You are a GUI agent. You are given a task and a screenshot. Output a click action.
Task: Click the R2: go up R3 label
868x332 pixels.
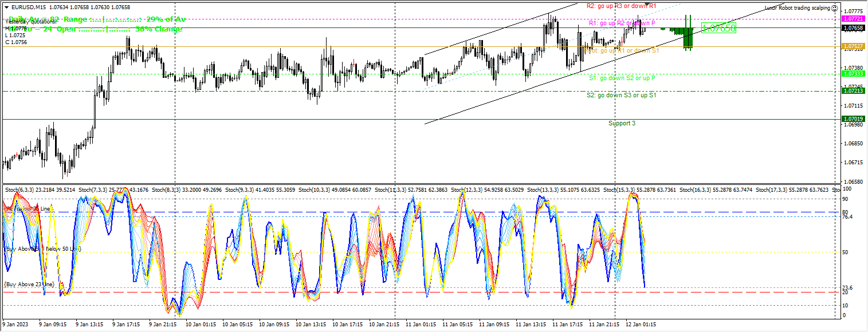[621, 6]
